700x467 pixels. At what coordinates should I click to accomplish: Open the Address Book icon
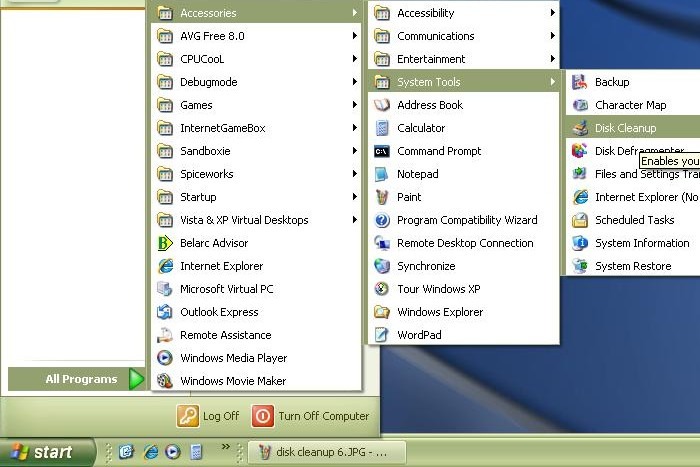coord(381,105)
